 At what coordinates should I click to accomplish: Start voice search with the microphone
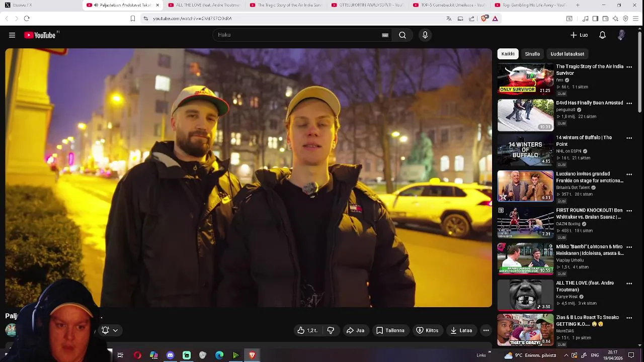point(425,35)
